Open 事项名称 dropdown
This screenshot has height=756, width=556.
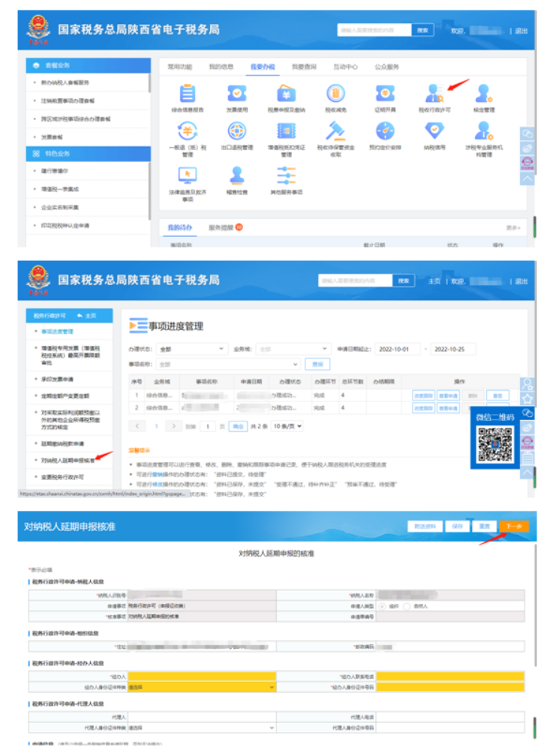point(228,364)
